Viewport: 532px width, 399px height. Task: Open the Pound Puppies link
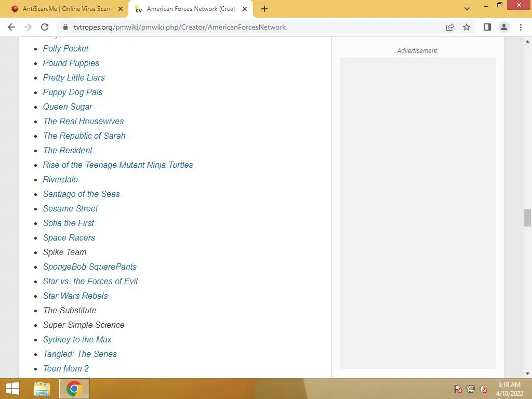click(71, 63)
